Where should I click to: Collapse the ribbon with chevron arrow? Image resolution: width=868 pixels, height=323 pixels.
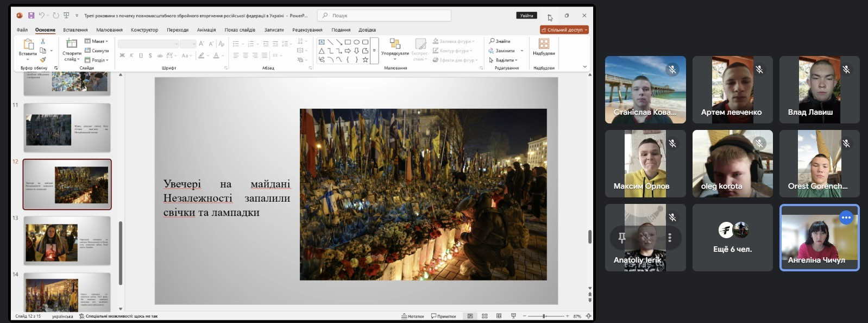coord(584,66)
